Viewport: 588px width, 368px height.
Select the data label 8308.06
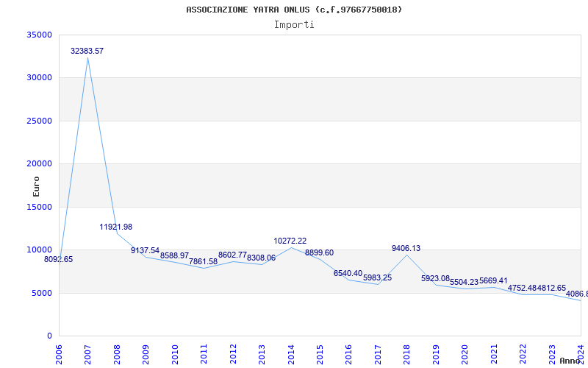[x=262, y=258]
